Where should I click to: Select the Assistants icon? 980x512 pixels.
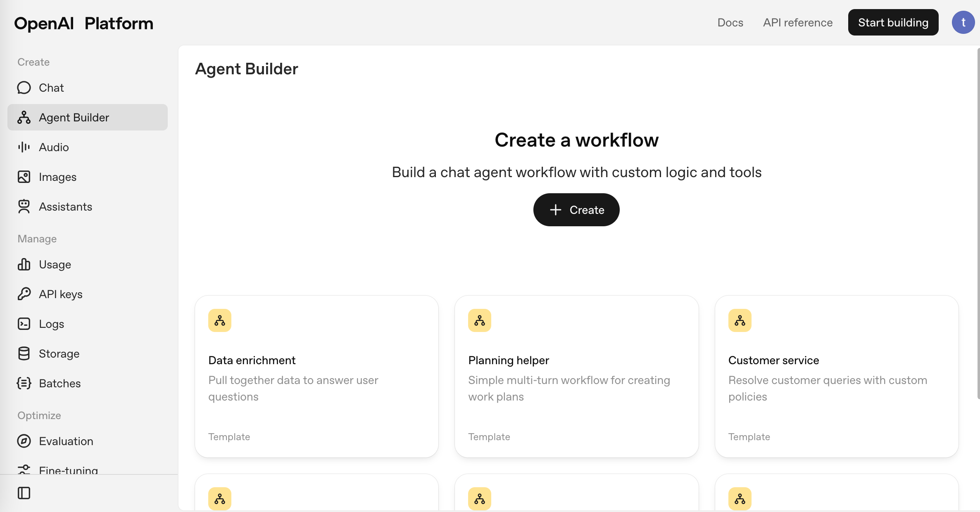24,206
